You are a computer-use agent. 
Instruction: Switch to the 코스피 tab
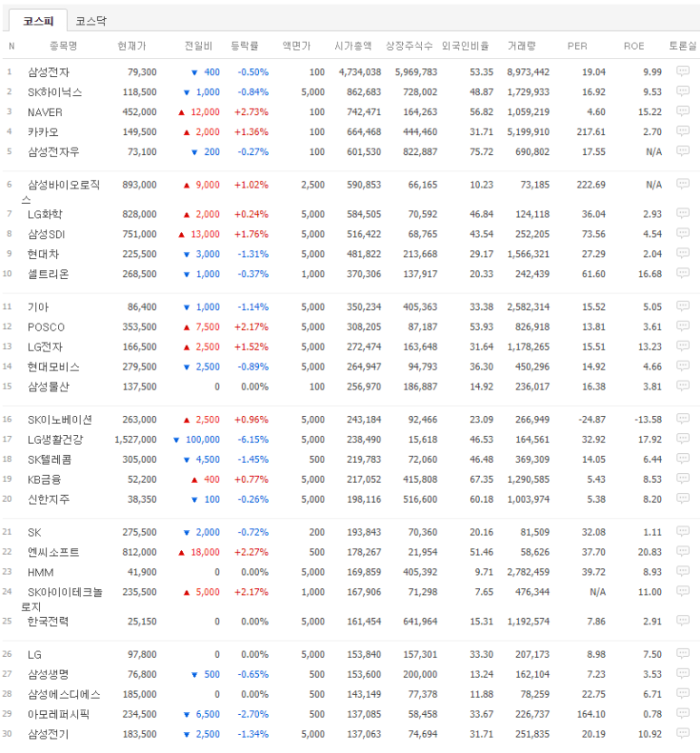click(38, 21)
